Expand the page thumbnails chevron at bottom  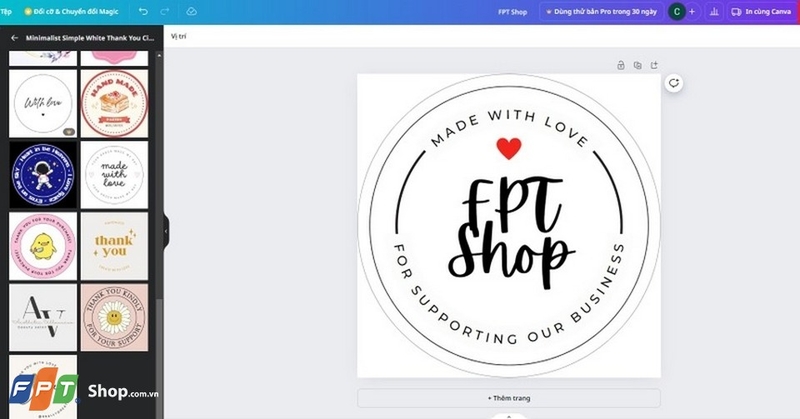(x=509, y=416)
